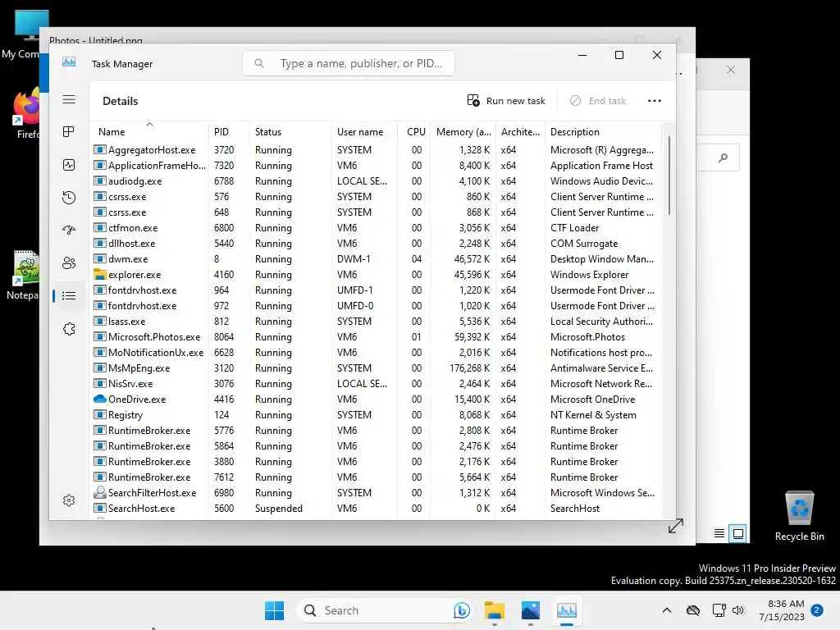Select RuntimeBroker.exe with PID 5776
This screenshot has height=630, width=840.
pyautogui.click(x=375, y=430)
